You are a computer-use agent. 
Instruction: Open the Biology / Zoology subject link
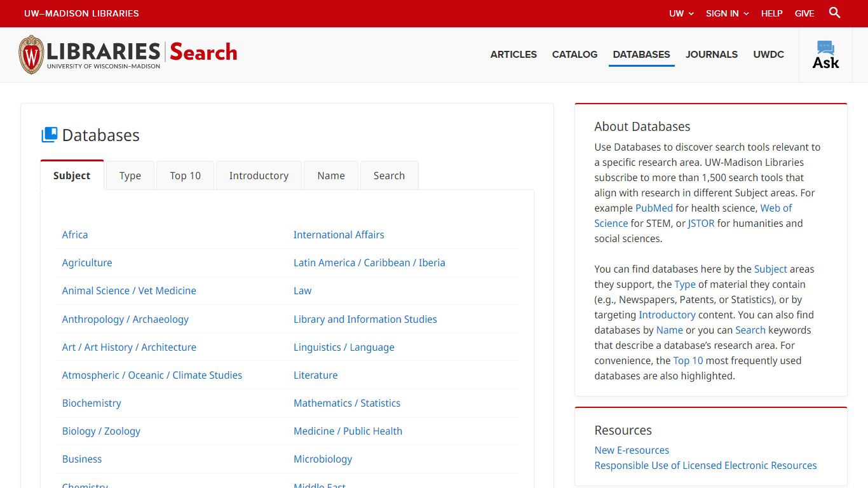[x=101, y=431]
